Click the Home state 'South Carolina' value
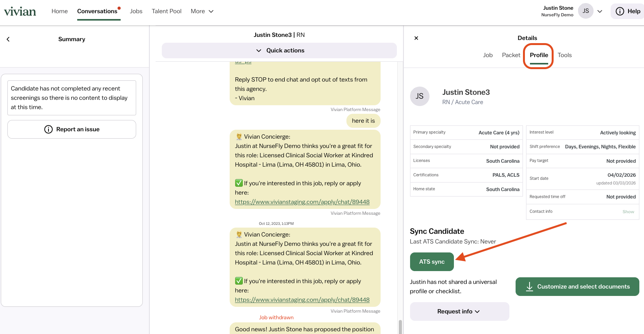This screenshot has height=334, width=644. 503,190
